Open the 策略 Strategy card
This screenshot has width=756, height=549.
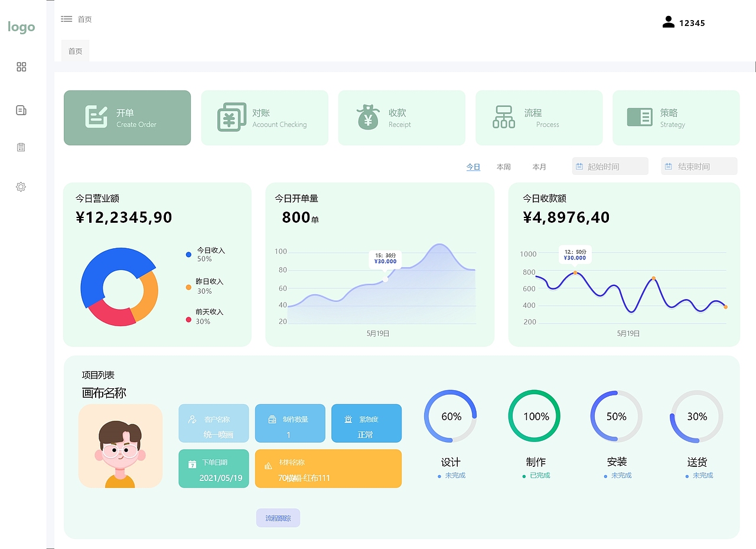coord(676,118)
